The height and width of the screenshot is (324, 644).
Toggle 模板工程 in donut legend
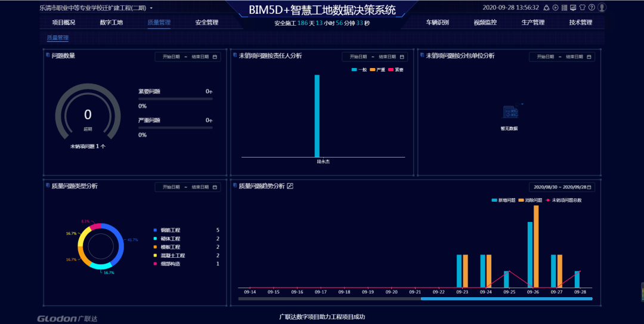tap(167, 247)
